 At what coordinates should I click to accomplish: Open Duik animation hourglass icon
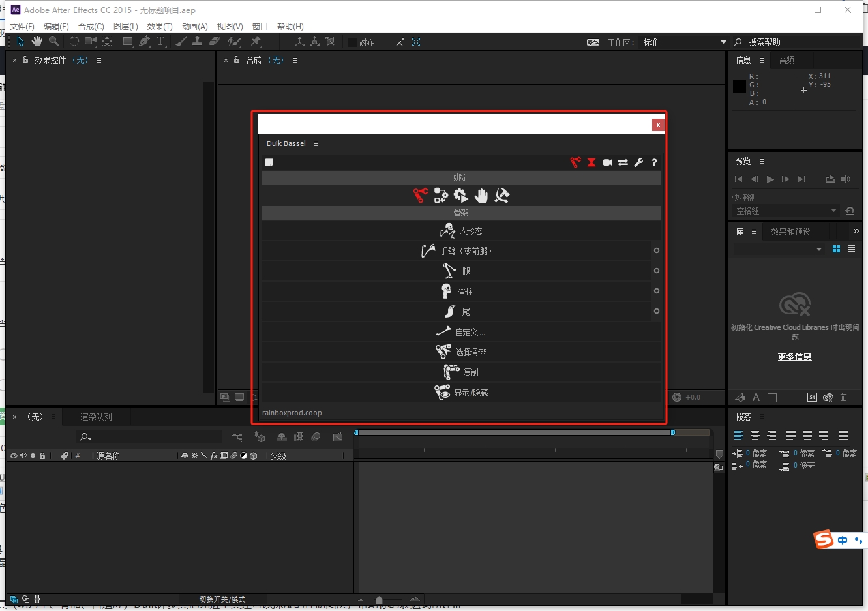pos(591,162)
